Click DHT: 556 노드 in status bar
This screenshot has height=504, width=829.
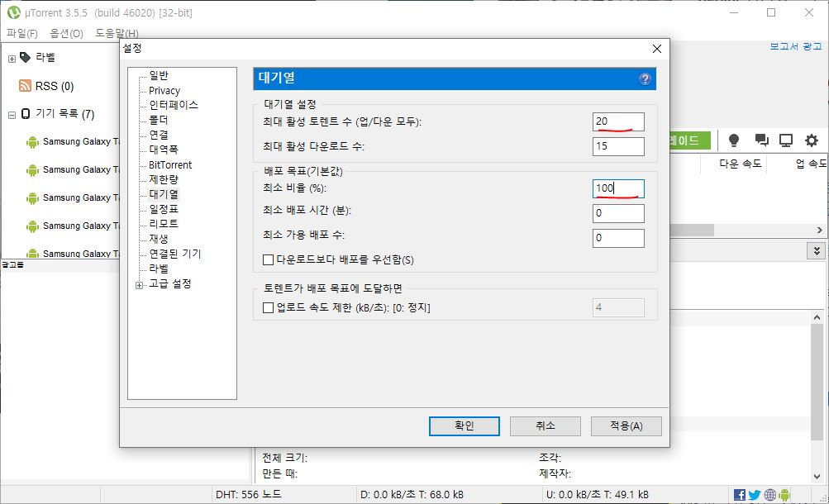[x=249, y=495]
